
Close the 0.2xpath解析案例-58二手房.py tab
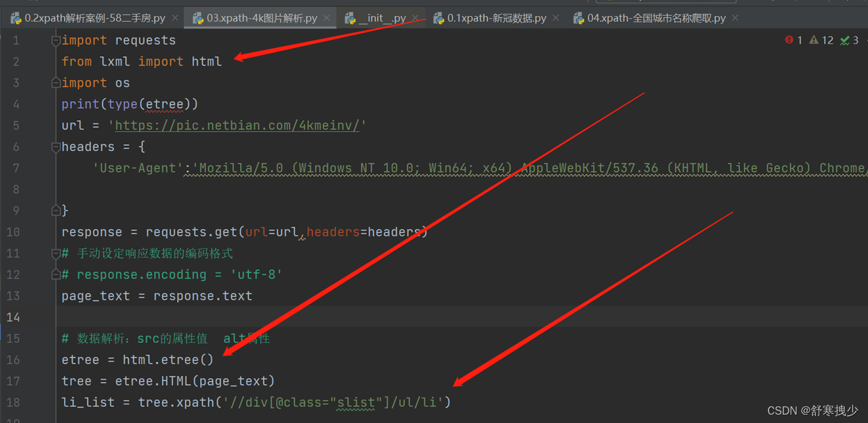tap(174, 18)
